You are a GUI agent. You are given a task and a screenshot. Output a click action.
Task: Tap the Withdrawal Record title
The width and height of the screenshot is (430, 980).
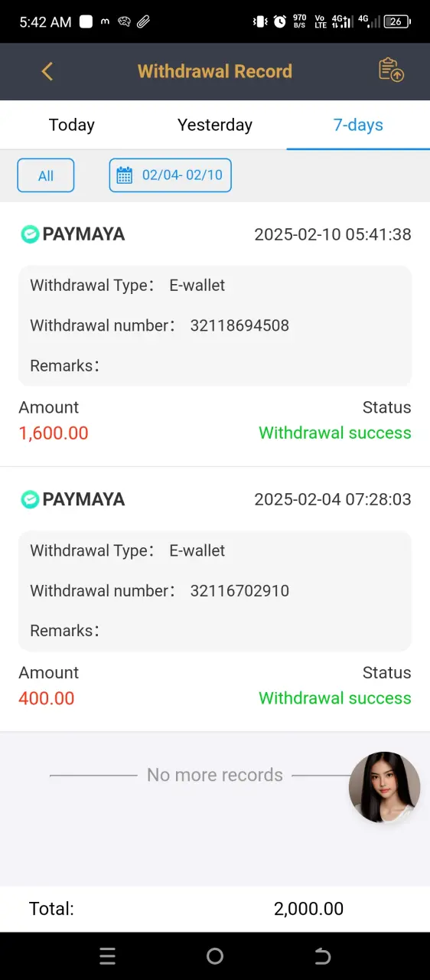tap(215, 71)
